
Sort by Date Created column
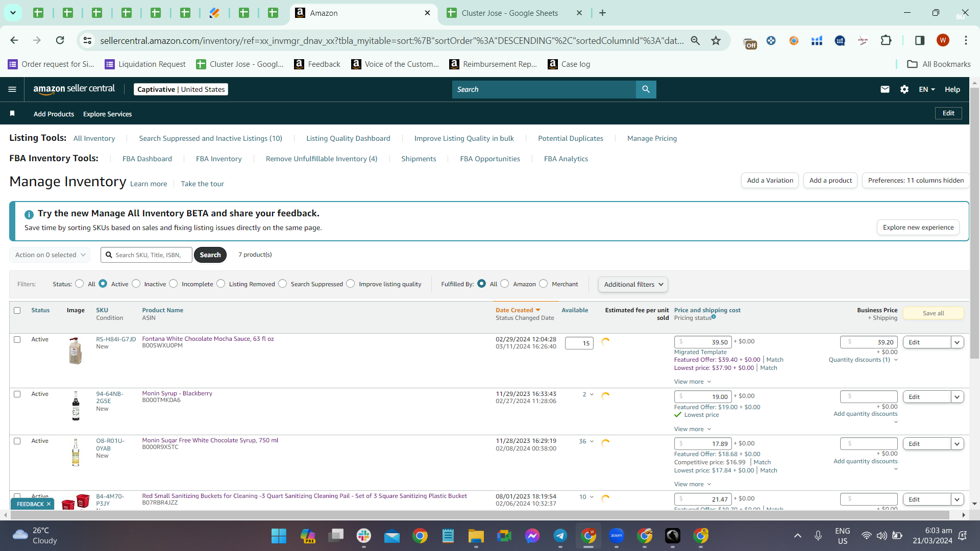click(x=518, y=310)
